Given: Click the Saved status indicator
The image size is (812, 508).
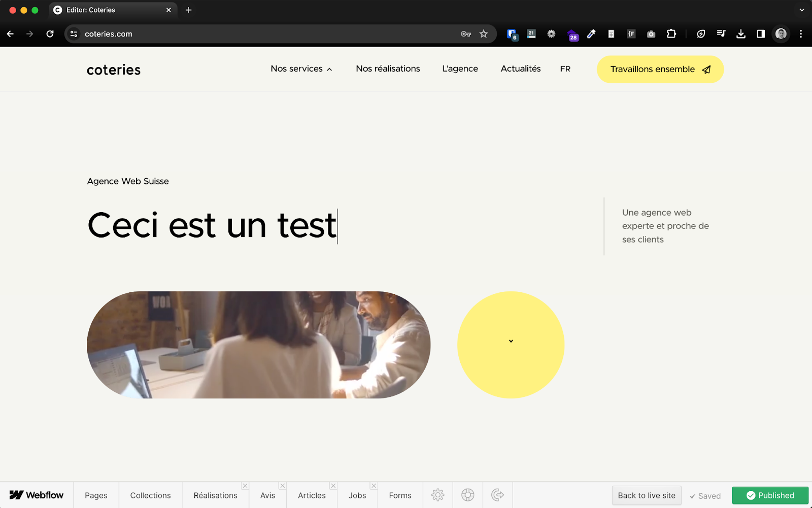Looking at the screenshot, I should pyautogui.click(x=705, y=496).
